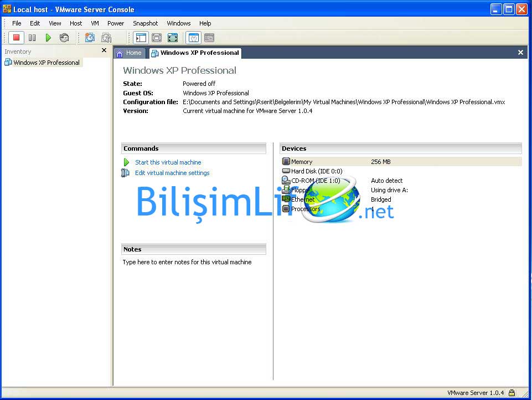Viewport: 532px width, 400px height.
Task: Open the Snapshot menu
Action: coord(145,23)
